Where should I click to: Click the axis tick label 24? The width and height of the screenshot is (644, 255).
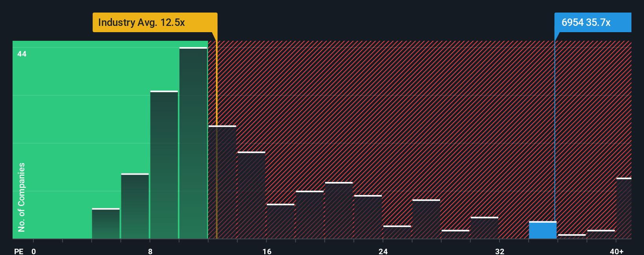click(383, 251)
